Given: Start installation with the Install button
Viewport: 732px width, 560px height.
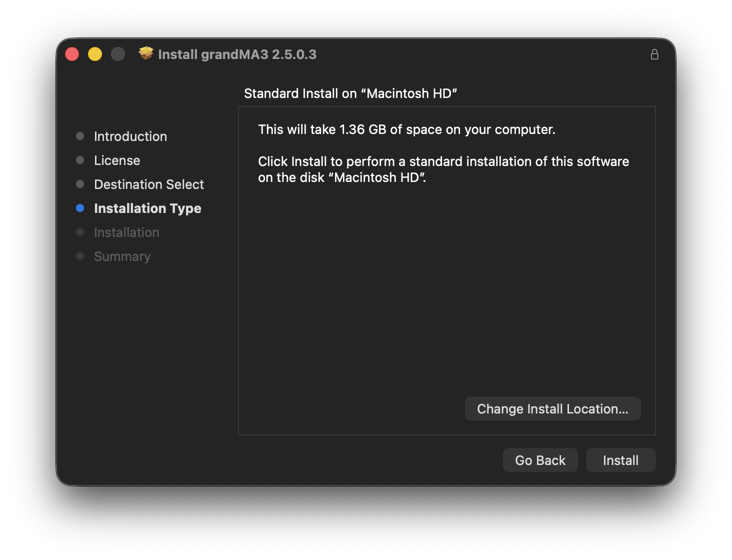Looking at the screenshot, I should click(620, 460).
